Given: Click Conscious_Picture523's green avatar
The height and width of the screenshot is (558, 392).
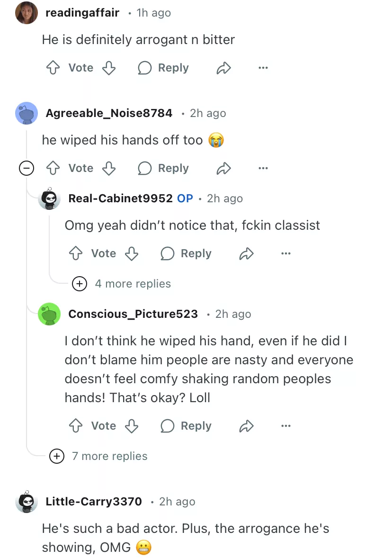Looking at the screenshot, I should 49,314.
